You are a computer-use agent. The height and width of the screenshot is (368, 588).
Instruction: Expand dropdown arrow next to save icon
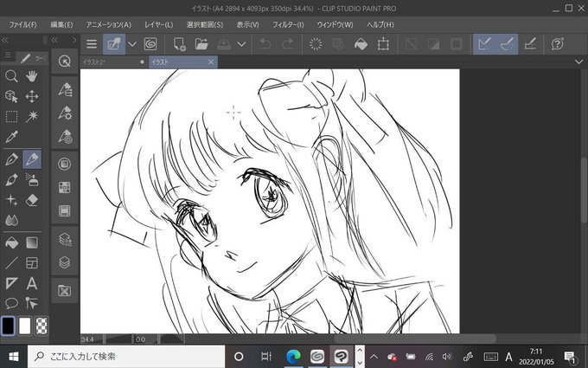(242, 44)
